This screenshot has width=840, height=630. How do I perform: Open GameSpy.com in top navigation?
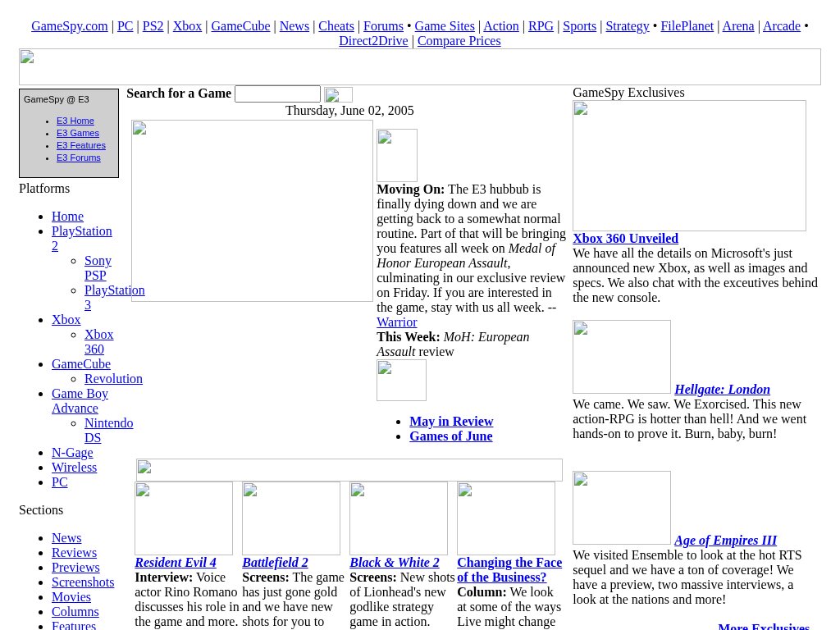pos(69,25)
